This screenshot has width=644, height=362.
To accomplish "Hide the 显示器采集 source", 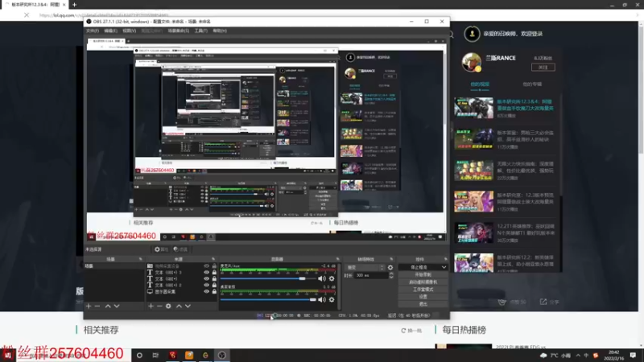I will click(x=207, y=291).
